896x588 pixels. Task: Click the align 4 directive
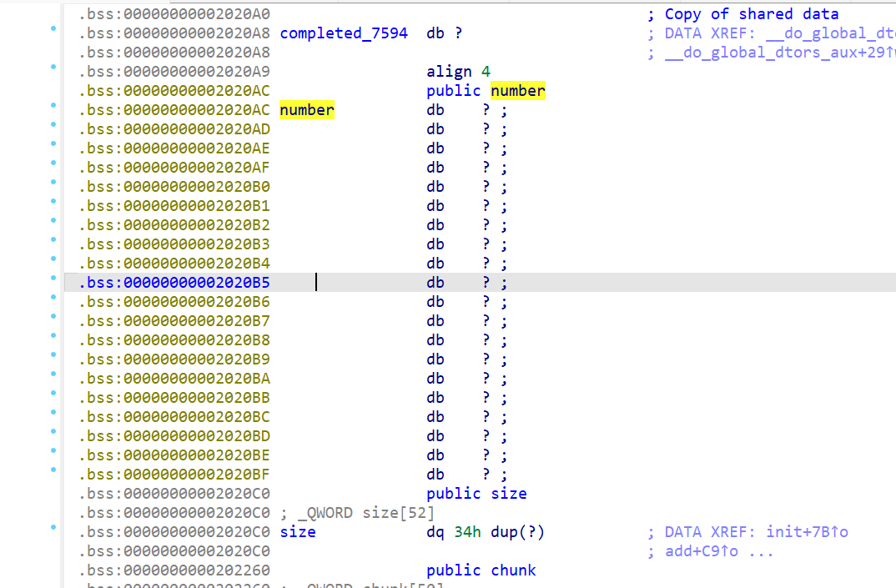click(458, 72)
